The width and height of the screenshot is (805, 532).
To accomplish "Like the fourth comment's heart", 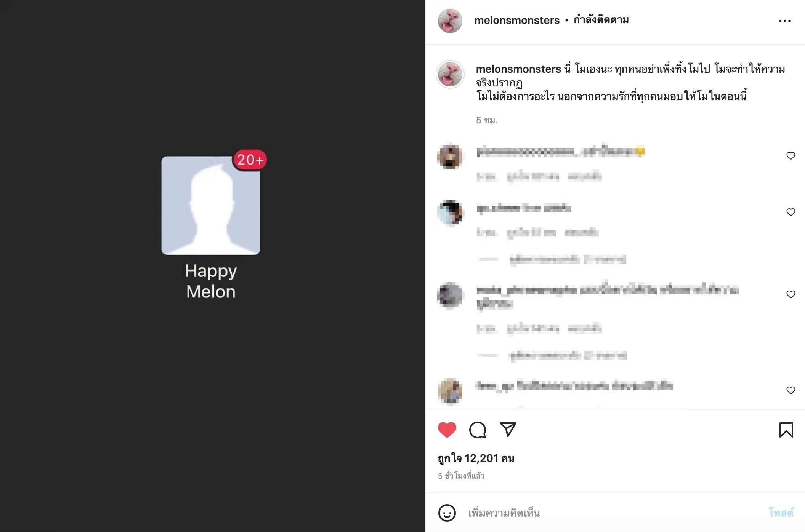I will [x=791, y=390].
